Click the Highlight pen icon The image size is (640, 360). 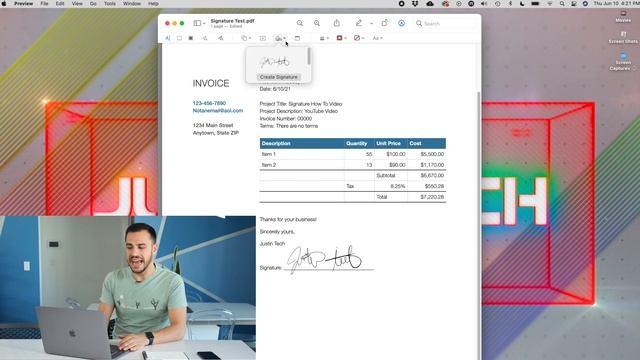(x=359, y=23)
